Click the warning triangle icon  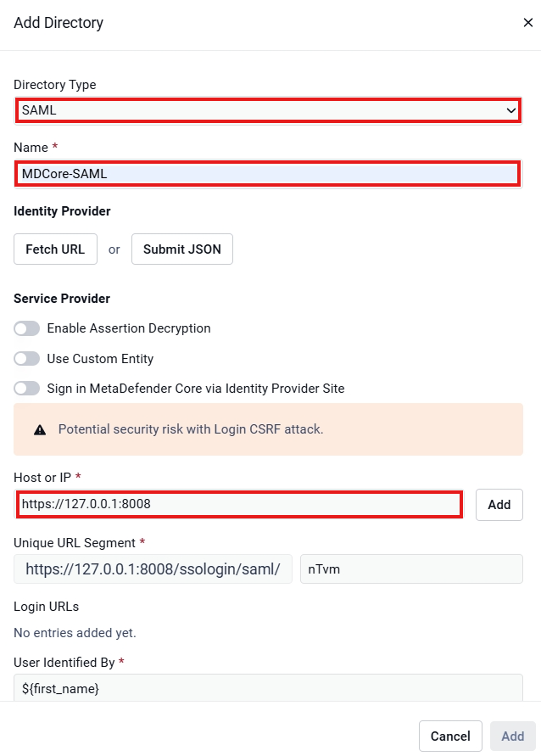40,430
